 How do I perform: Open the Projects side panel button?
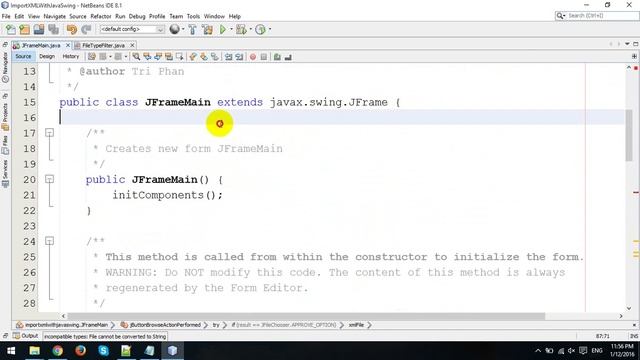click(x=5, y=116)
